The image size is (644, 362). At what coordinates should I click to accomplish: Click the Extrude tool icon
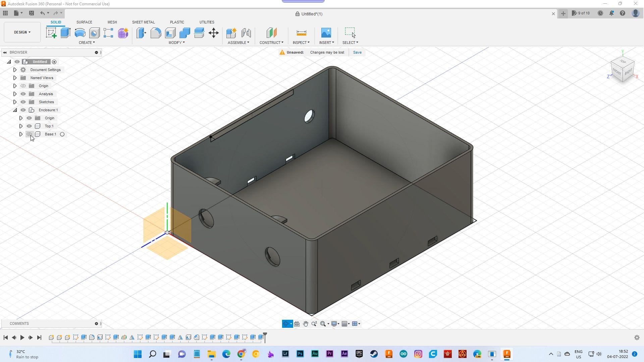point(65,33)
